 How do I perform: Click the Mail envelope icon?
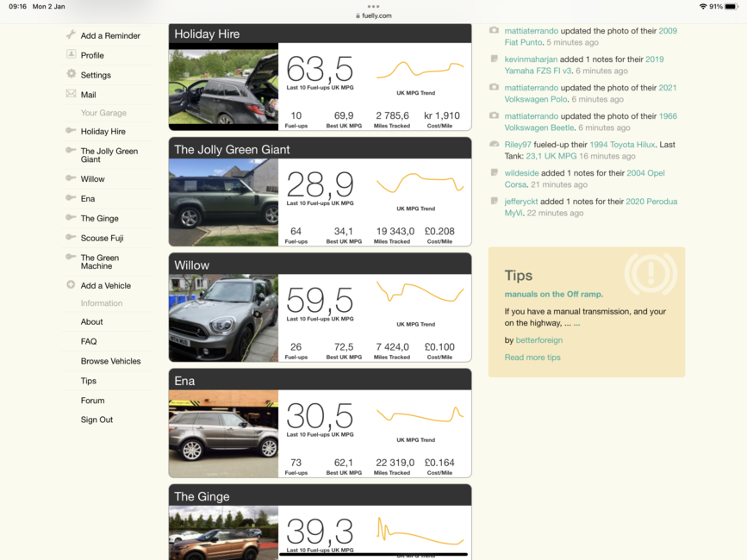[x=71, y=93]
